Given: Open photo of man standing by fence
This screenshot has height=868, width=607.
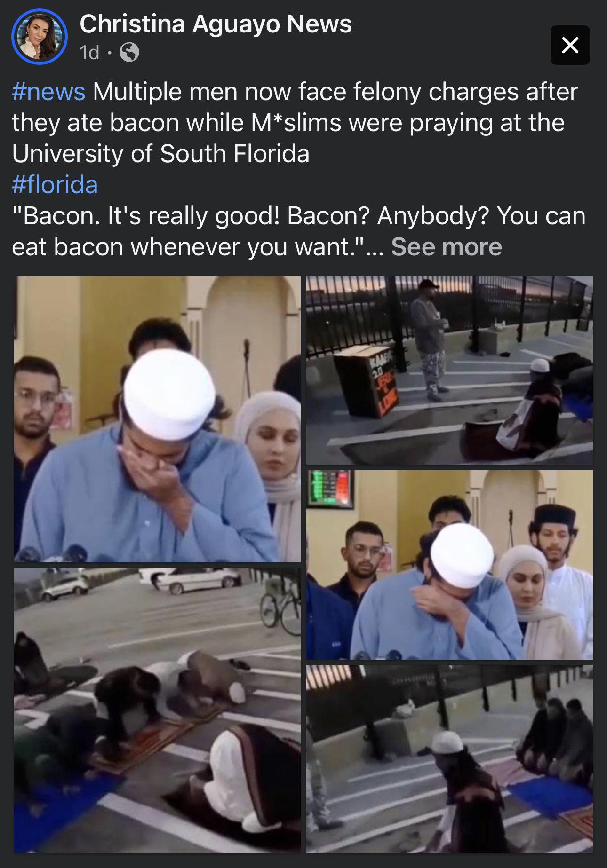Looking at the screenshot, I should click(449, 371).
